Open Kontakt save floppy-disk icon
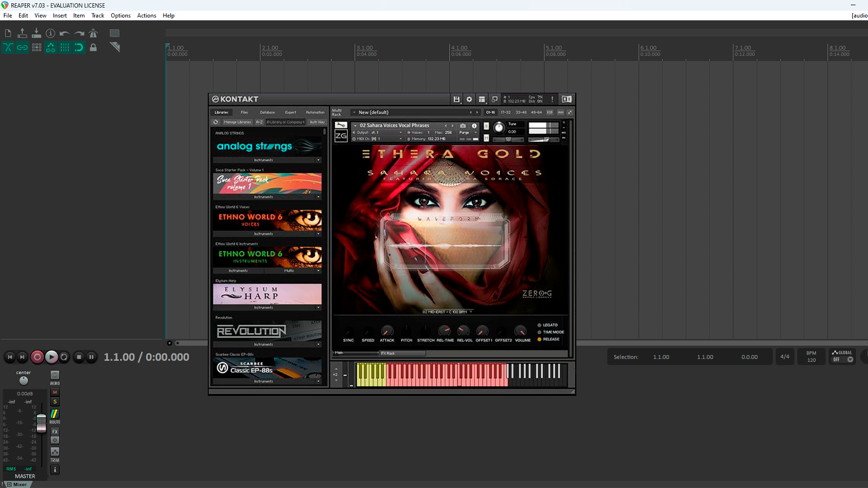 coord(456,99)
